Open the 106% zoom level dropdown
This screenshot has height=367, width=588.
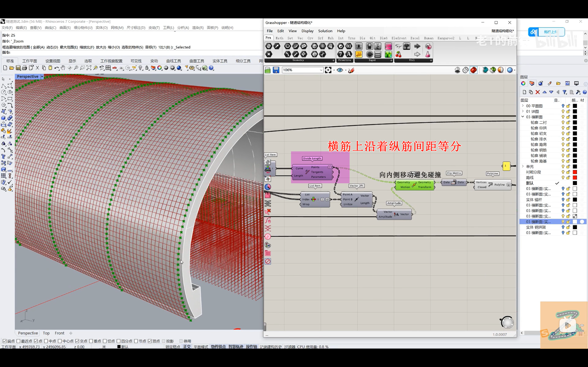click(321, 70)
